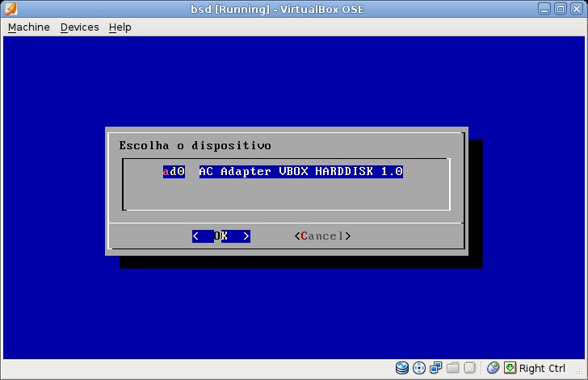Click the virtualization chip status icon
The height and width of the screenshot is (380, 588).
[469, 368]
